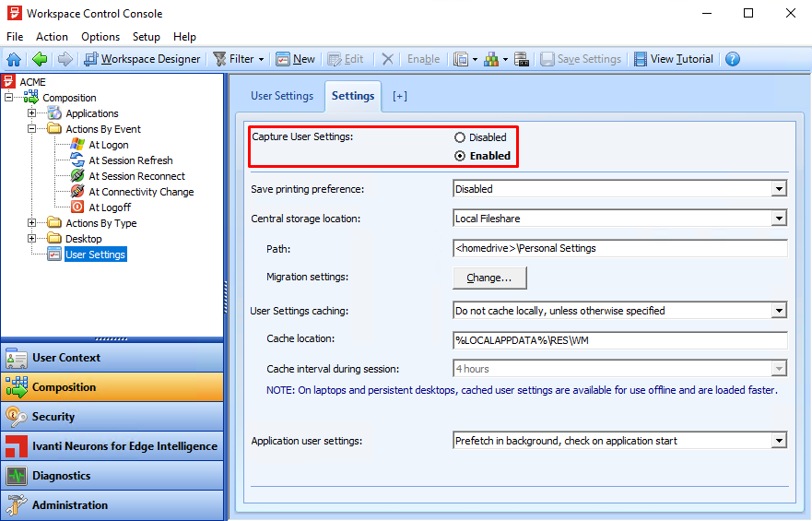Open View Tutorial

pos(673,60)
